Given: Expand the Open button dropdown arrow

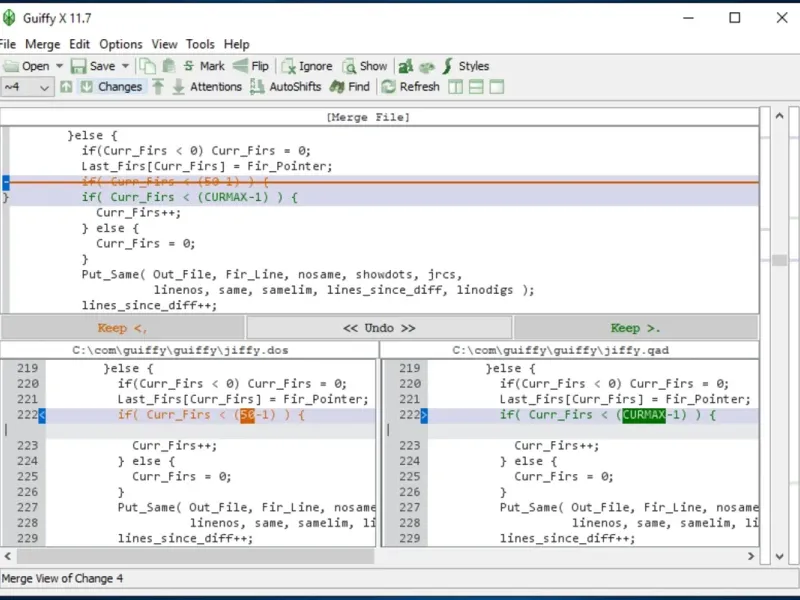Looking at the screenshot, I should (x=60, y=66).
